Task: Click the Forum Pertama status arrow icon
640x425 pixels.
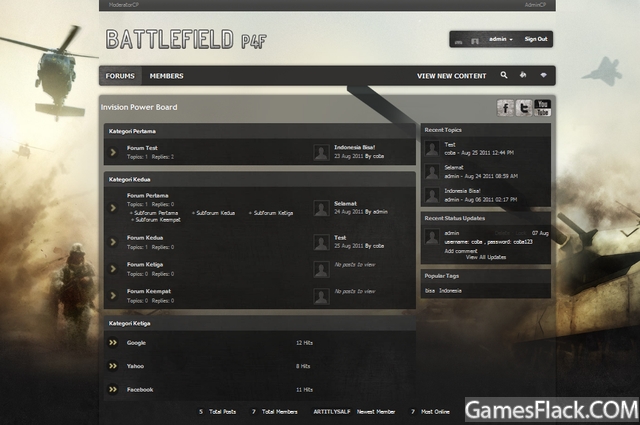Action: tap(113, 208)
